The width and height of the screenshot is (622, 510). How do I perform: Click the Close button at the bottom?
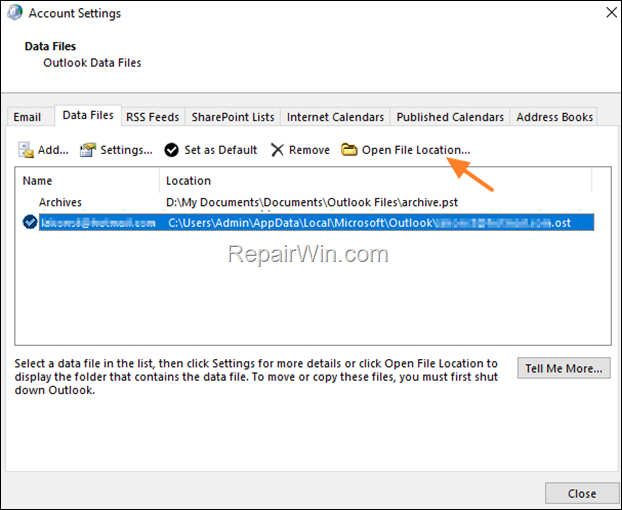click(582, 493)
